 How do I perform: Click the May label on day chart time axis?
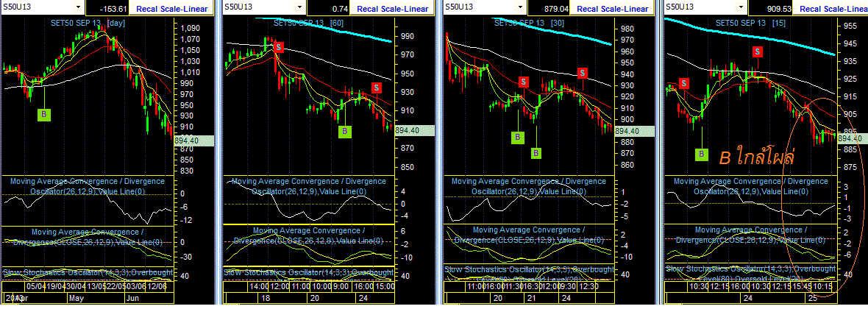click(75, 297)
